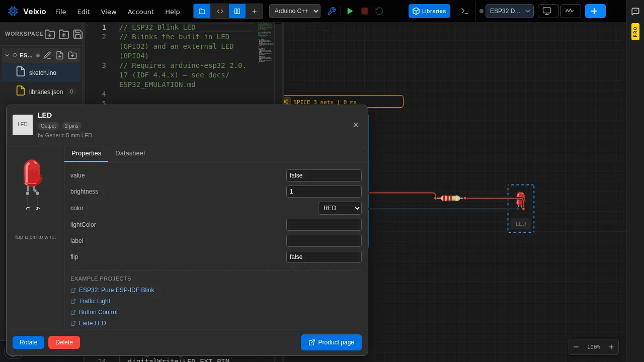Open the LED Product page

pyautogui.click(x=331, y=342)
